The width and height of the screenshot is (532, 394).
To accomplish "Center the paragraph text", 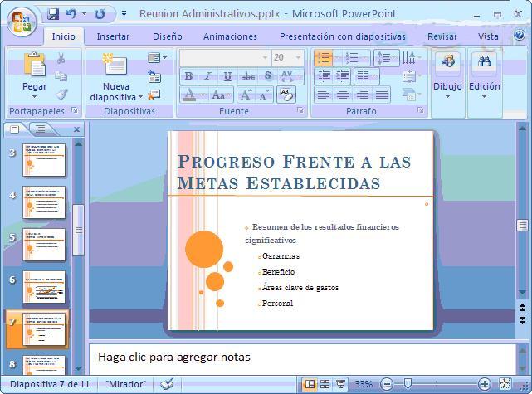I will point(342,95).
